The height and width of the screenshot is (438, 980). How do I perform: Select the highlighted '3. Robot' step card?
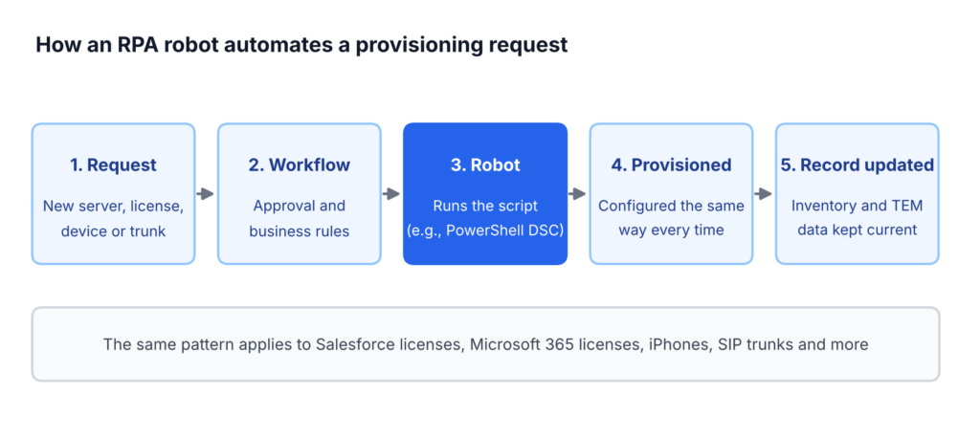[485, 194]
